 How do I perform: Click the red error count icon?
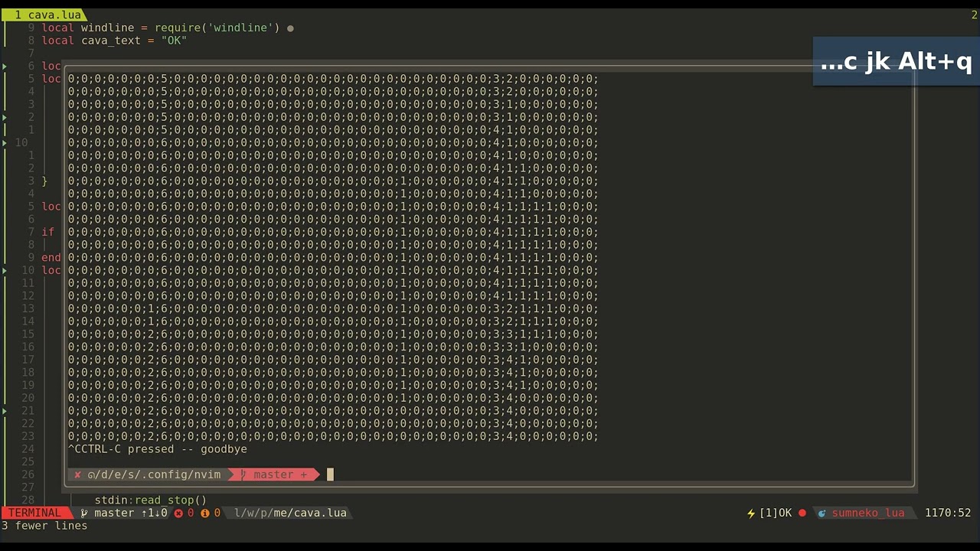[178, 513]
